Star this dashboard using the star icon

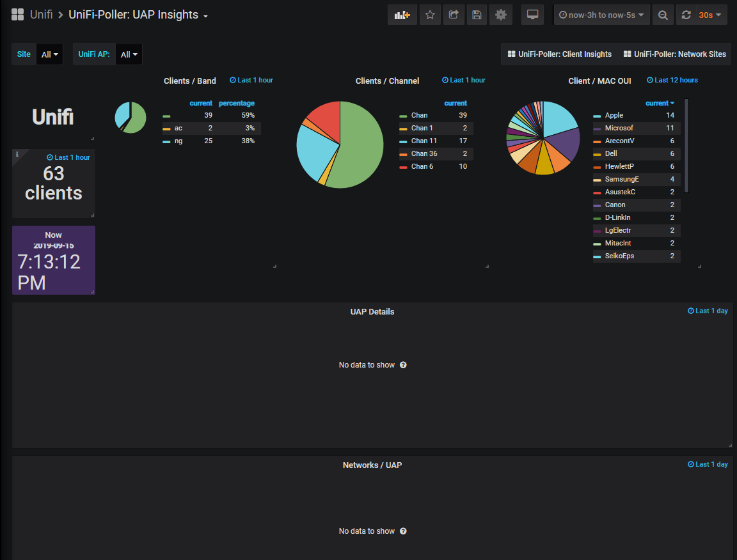[x=430, y=14]
